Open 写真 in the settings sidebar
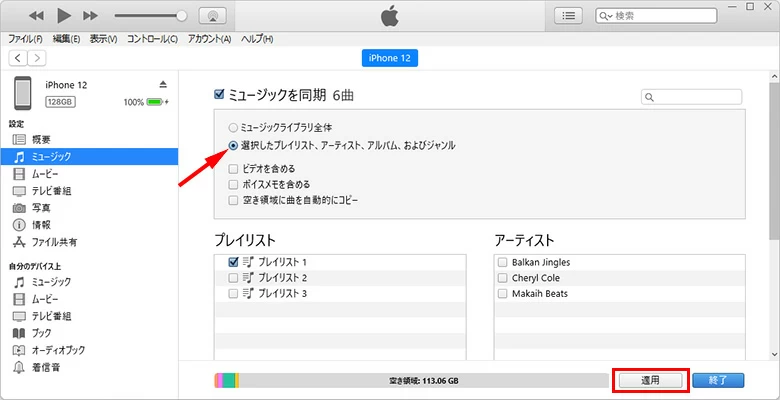This screenshot has height=400, width=780. click(40, 207)
